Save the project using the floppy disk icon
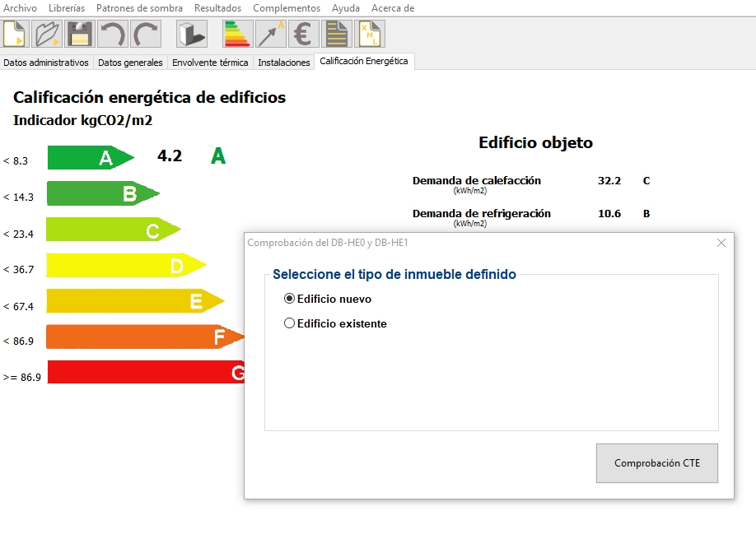This screenshot has width=756, height=548. [x=80, y=35]
